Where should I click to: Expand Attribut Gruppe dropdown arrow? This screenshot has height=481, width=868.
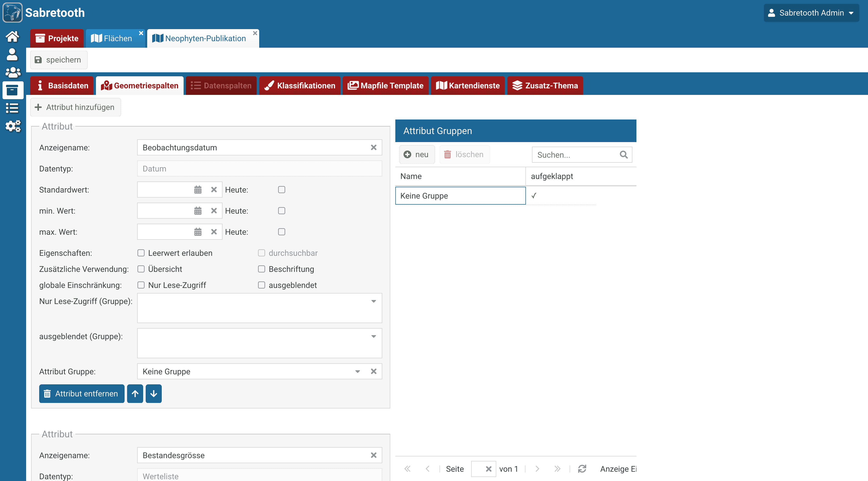click(357, 372)
